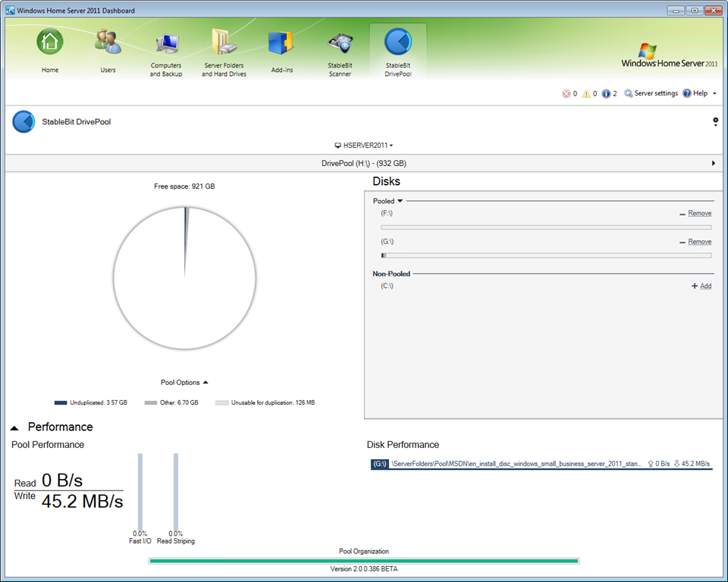The width and height of the screenshot is (728, 582).
Task: Click the informational alerts blue icon
Action: (606, 94)
